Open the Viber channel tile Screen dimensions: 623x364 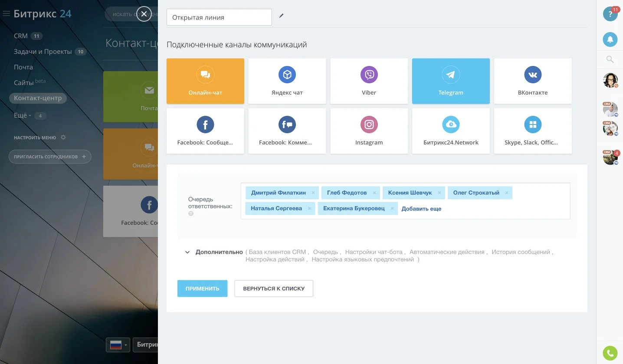369,81
